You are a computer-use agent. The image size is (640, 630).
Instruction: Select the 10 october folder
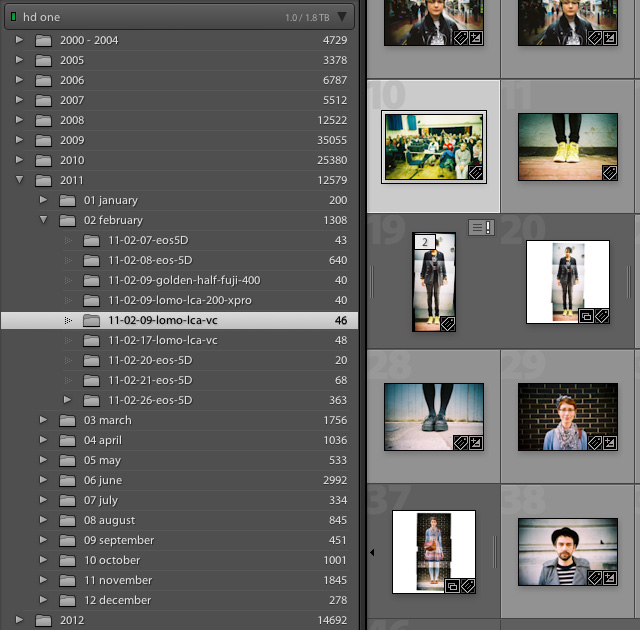pos(180,560)
